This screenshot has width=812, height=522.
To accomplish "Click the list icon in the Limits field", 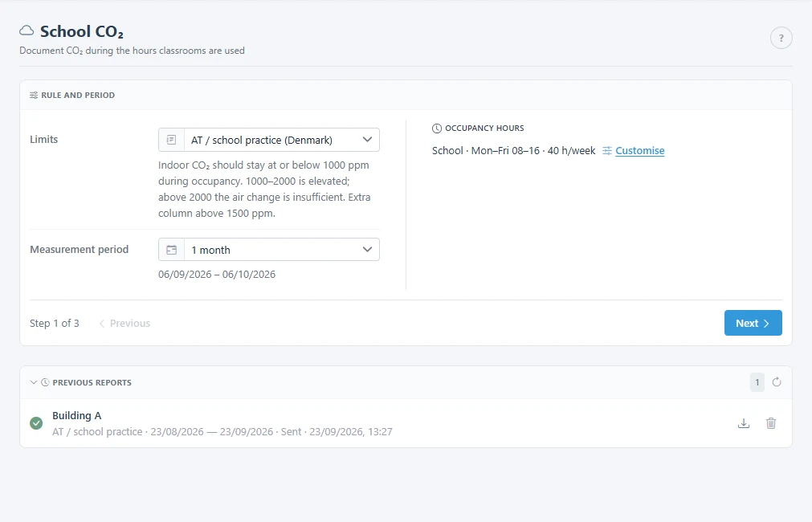I will point(171,140).
